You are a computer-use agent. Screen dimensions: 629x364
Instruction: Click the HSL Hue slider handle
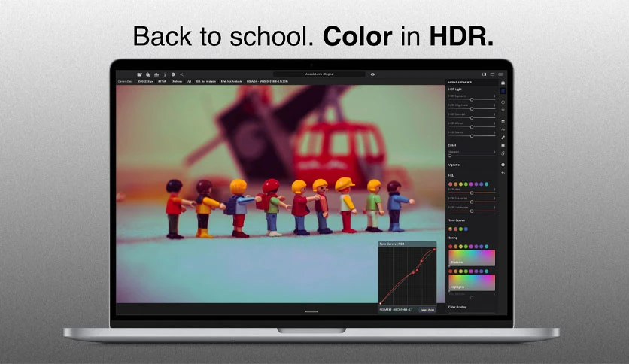click(472, 193)
